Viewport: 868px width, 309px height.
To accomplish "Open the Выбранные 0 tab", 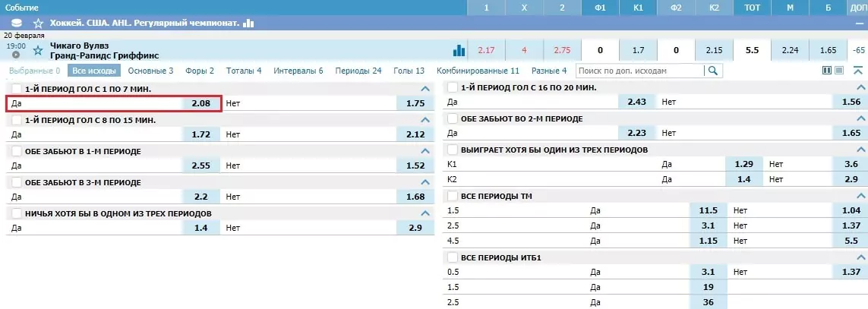I will pyautogui.click(x=34, y=71).
